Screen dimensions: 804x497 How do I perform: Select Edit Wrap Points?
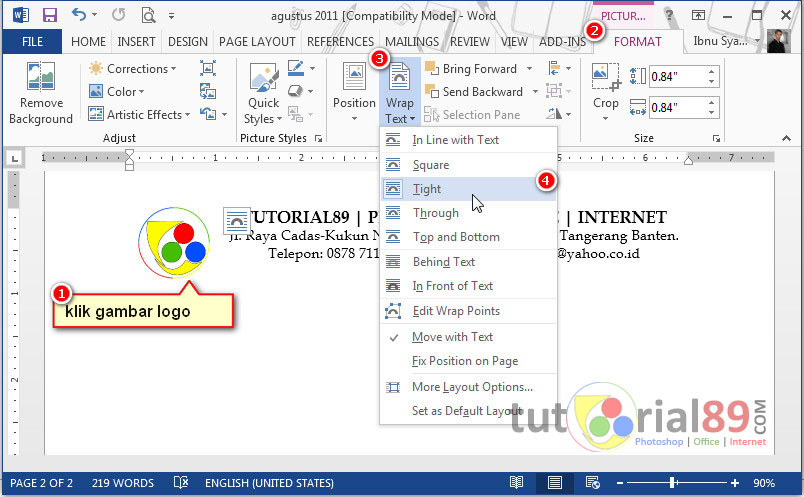pyautogui.click(x=468, y=311)
